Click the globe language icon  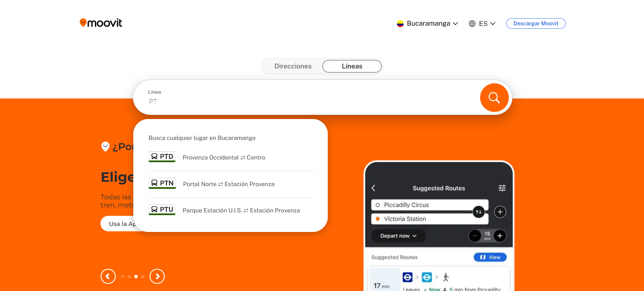(x=472, y=24)
